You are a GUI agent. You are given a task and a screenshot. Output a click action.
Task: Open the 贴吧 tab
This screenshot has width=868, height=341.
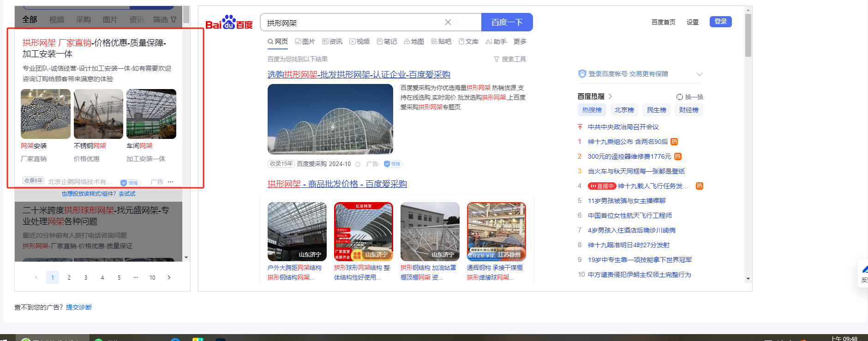click(x=441, y=42)
